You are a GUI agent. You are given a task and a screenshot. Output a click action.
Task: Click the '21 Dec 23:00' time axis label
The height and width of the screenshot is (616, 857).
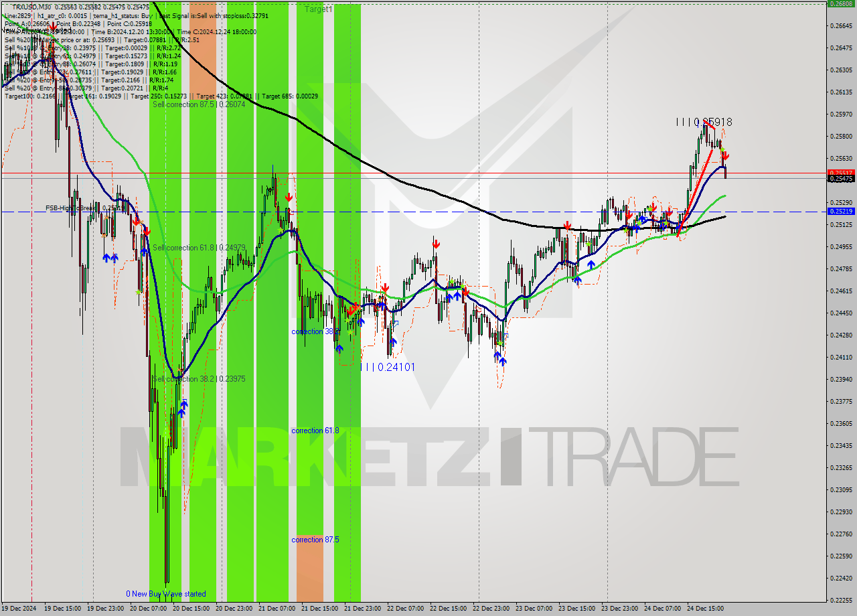point(362,609)
